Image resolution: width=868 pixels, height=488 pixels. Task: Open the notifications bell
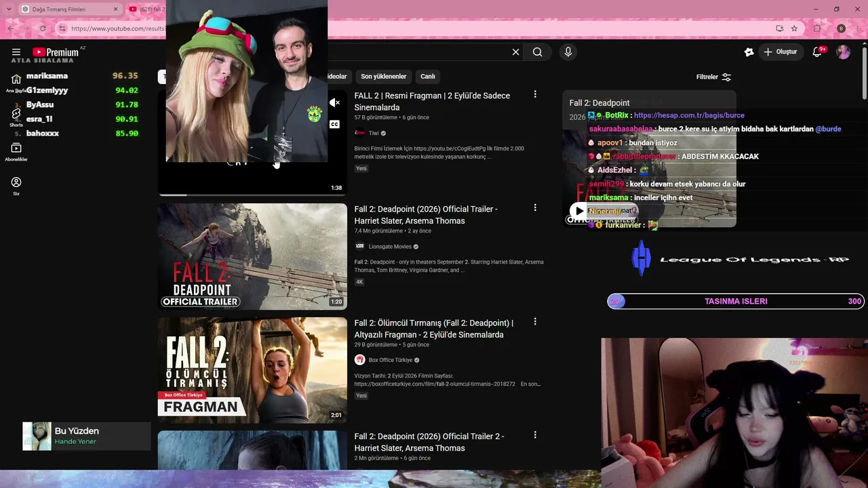pos(818,52)
